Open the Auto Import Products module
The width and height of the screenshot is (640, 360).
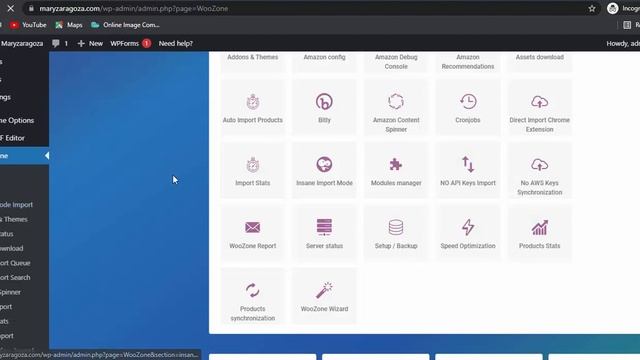click(x=253, y=107)
